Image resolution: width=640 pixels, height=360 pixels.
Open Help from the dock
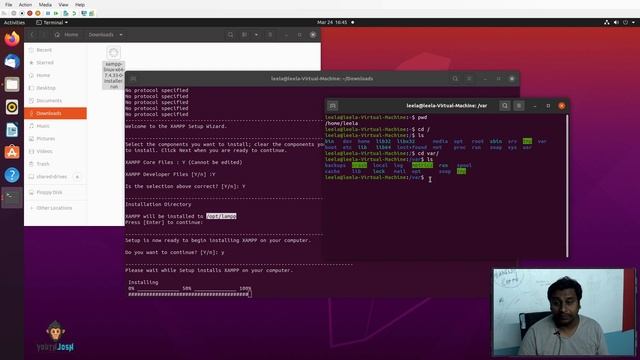pyautogui.click(x=12, y=175)
